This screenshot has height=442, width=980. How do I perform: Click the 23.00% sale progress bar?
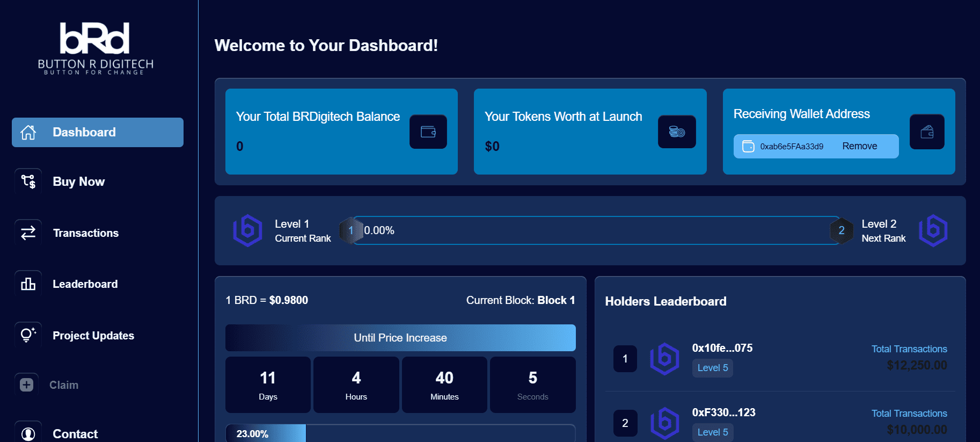[400, 433]
